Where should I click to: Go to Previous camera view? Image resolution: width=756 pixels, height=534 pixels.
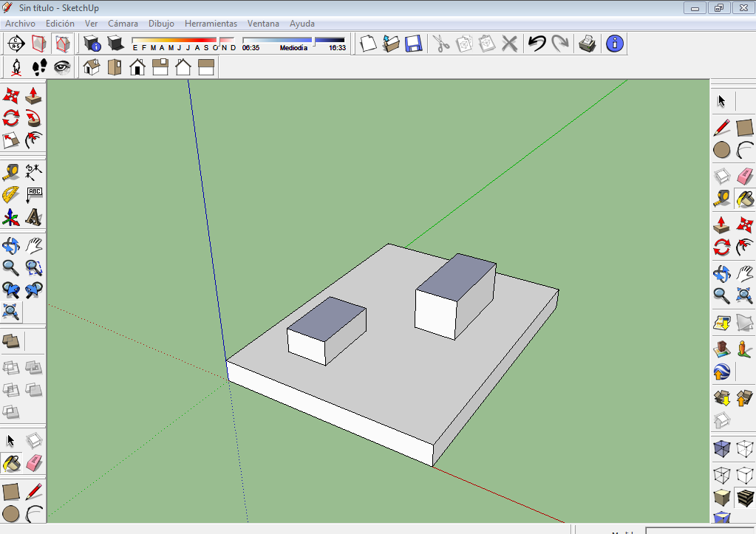[x=10, y=290]
